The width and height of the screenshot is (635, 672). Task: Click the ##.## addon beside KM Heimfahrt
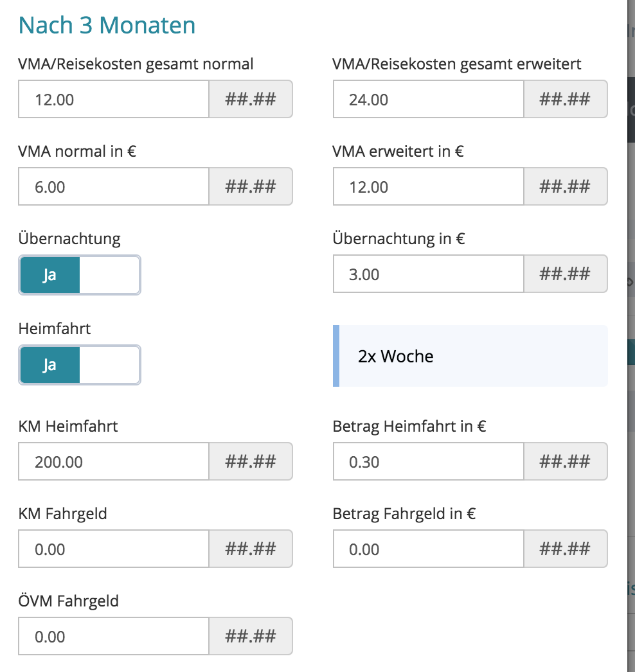point(251,462)
